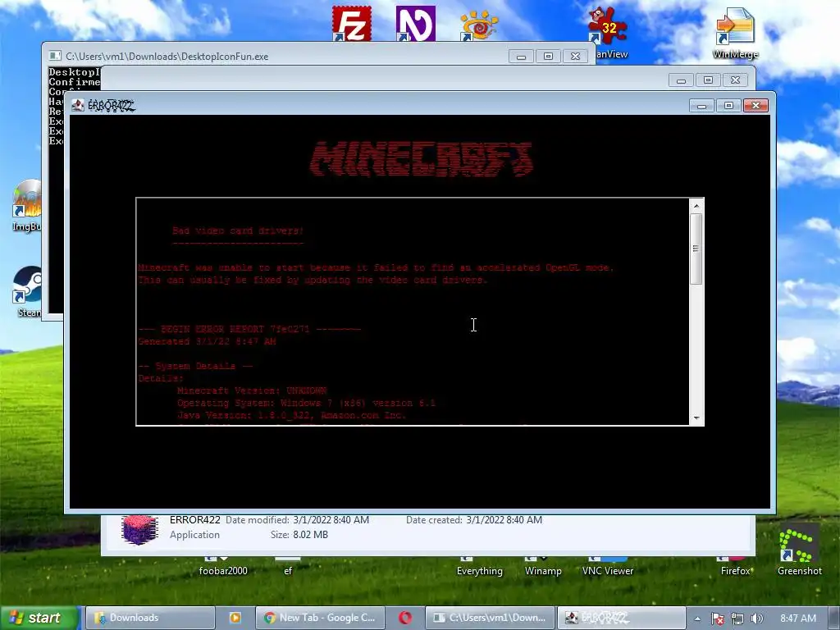Switch to New Tab Google Chrome taskbar button

tap(320, 618)
